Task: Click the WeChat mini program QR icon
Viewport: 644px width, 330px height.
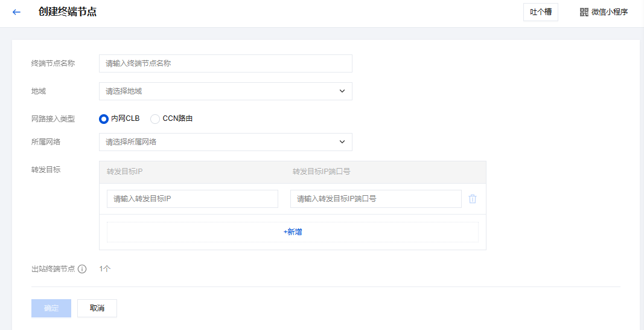Action: (584, 12)
